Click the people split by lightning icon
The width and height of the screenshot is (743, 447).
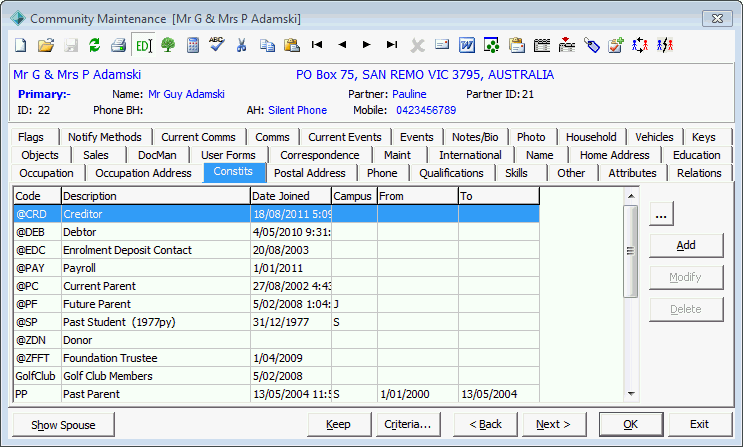665,45
